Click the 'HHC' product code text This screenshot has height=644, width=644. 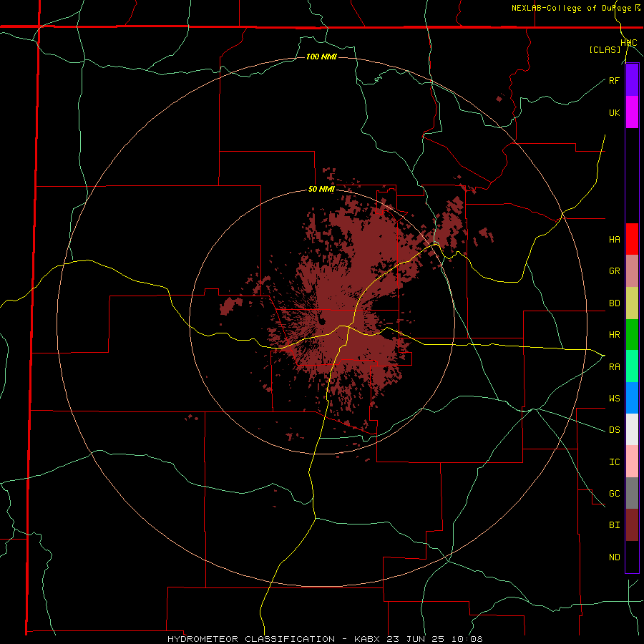coord(628,43)
